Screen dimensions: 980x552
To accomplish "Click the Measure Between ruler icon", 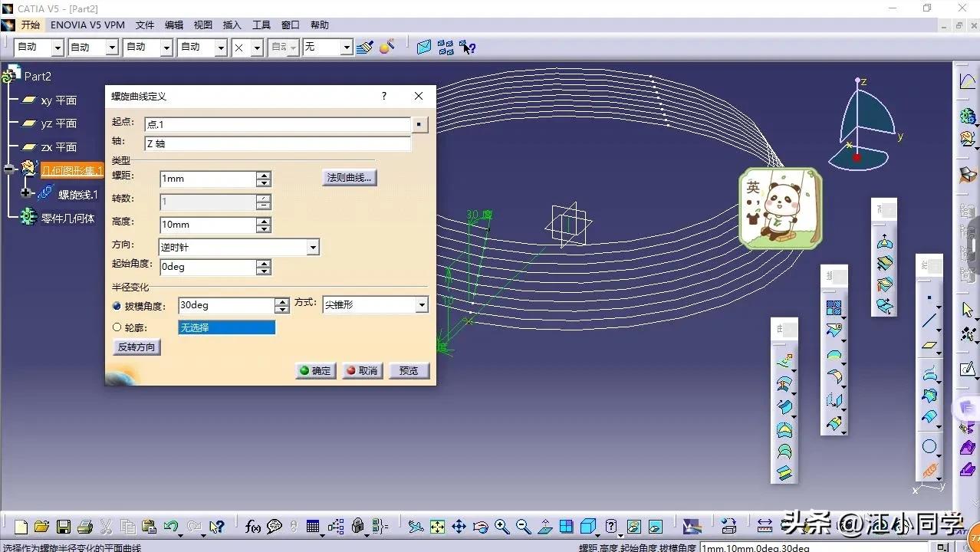I will (765, 527).
